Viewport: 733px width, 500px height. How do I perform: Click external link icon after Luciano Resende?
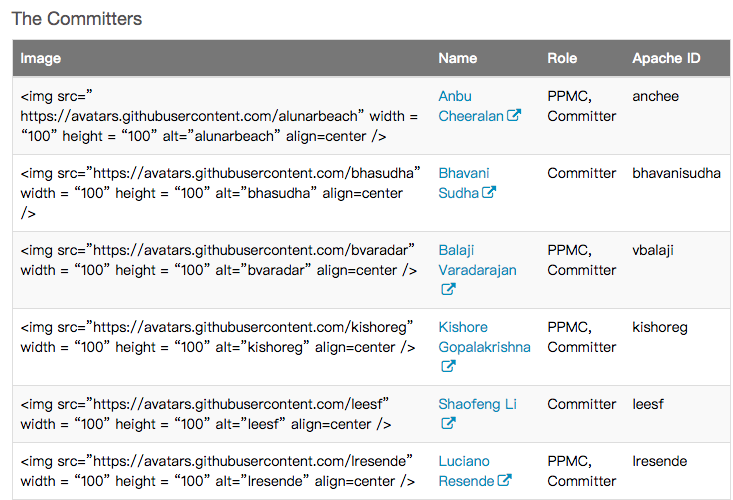[x=504, y=481]
